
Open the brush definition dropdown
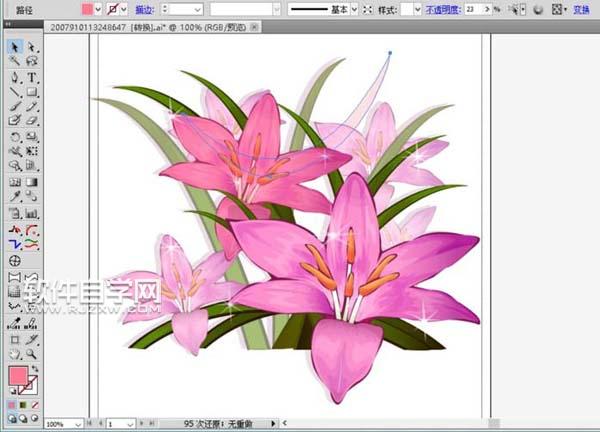276,10
